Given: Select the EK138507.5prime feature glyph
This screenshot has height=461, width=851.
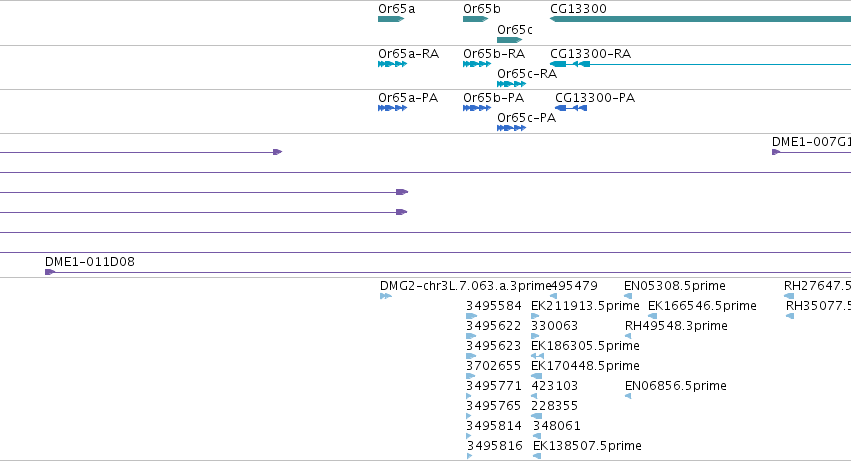Looking at the screenshot, I should click(537, 456).
